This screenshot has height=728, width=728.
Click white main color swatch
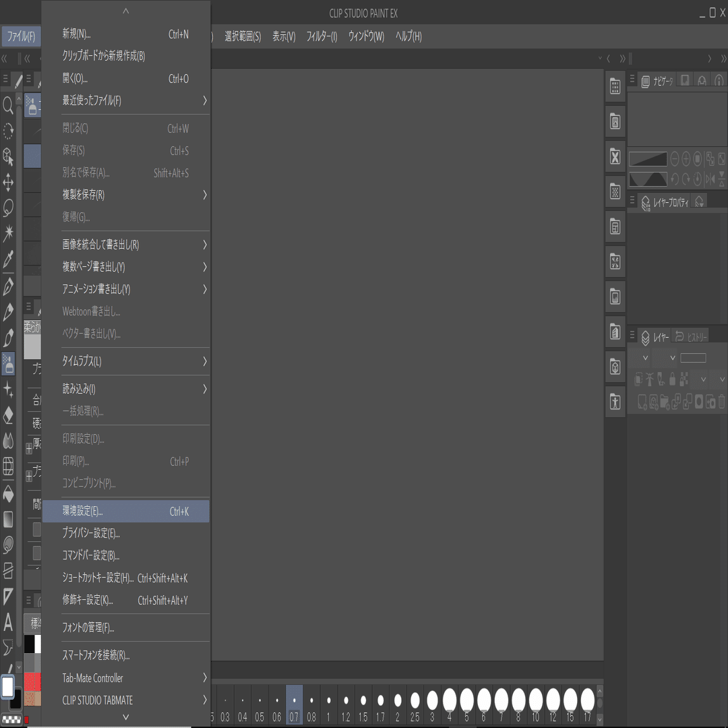(x=7, y=686)
